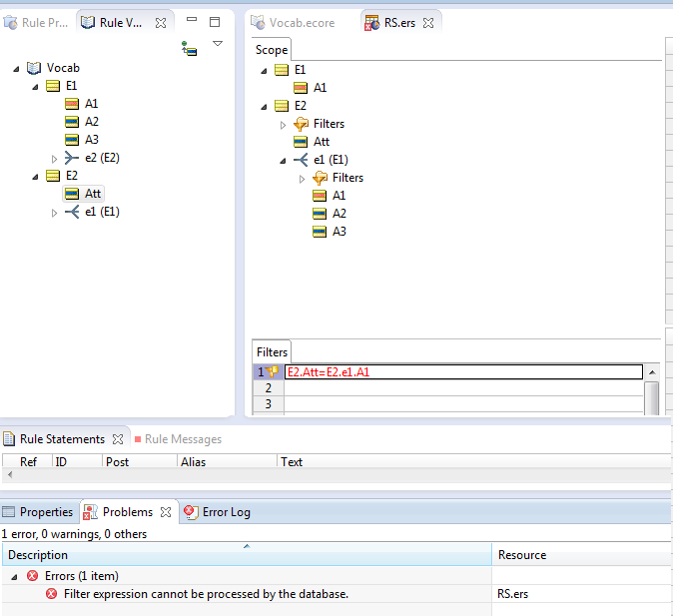The width and height of the screenshot is (673, 616).
Task: Select Att attribute in Scope tree
Action: click(312, 142)
